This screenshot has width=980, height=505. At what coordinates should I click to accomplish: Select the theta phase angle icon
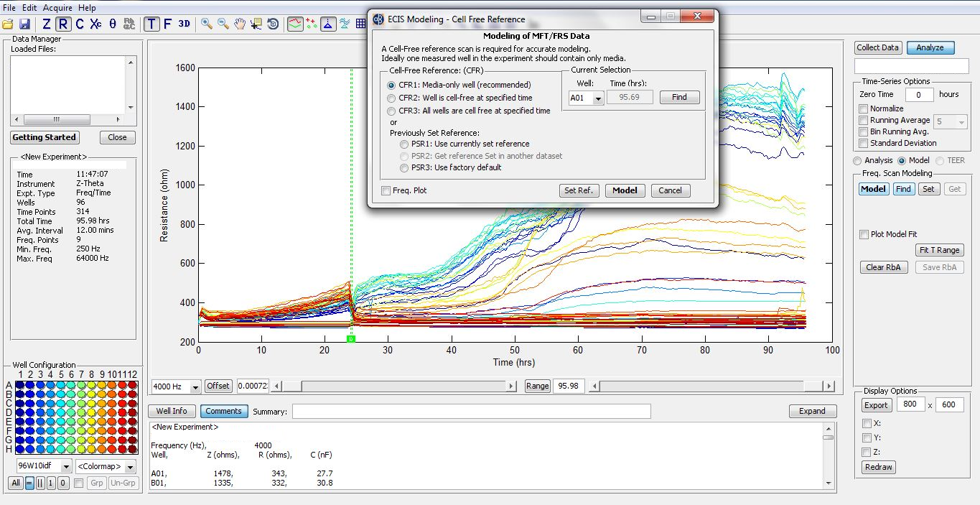click(112, 24)
